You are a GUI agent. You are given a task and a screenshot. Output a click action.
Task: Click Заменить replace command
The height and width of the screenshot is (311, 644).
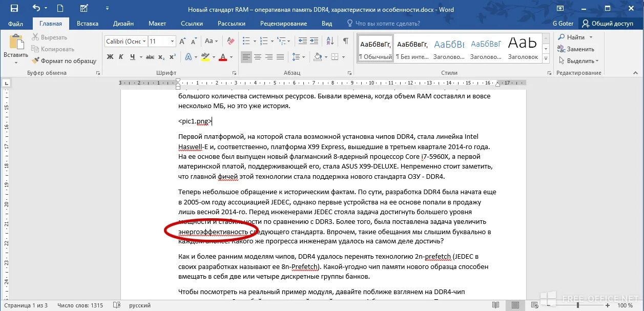[x=576, y=49]
